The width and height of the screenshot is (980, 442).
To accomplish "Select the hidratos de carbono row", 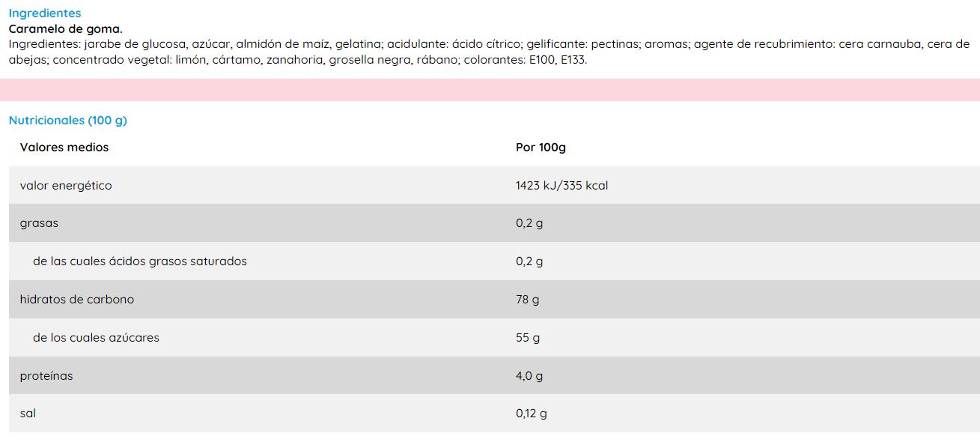I will point(494,300).
